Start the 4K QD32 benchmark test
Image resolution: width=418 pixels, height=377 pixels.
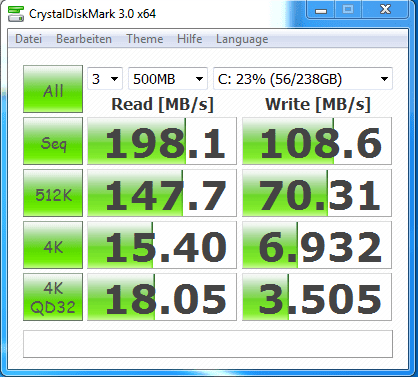tap(53, 297)
